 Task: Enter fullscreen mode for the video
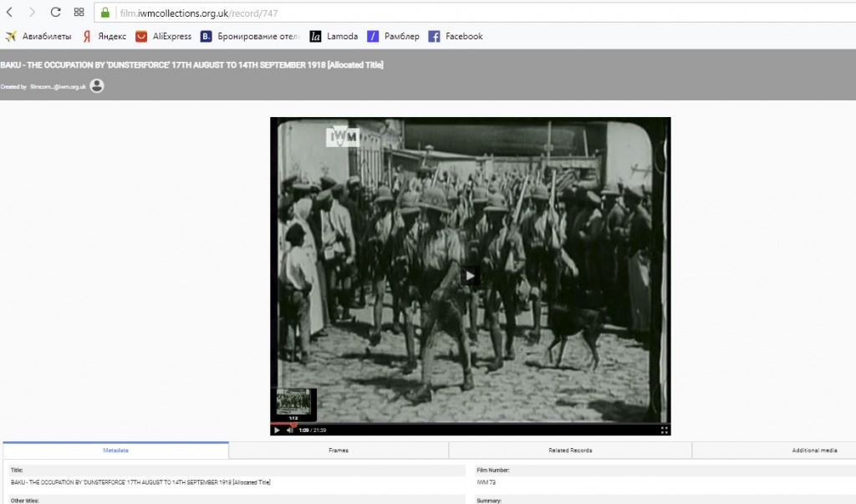(665, 430)
